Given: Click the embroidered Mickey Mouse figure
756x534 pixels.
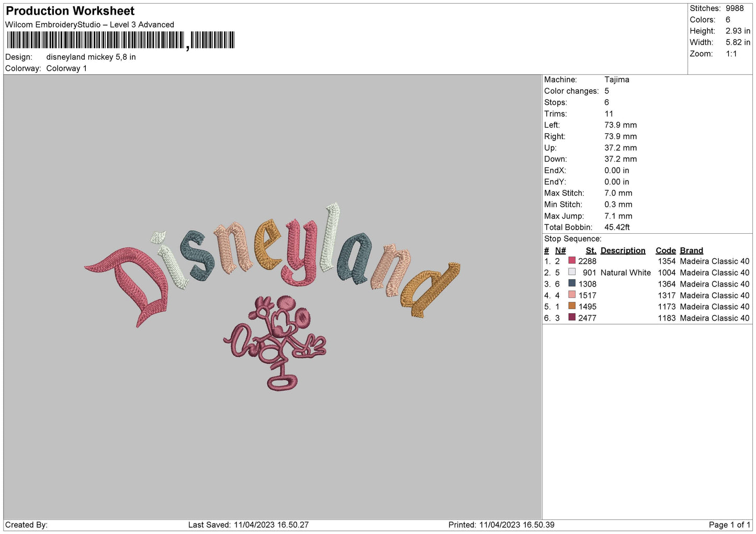Looking at the screenshot, I should (276, 341).
